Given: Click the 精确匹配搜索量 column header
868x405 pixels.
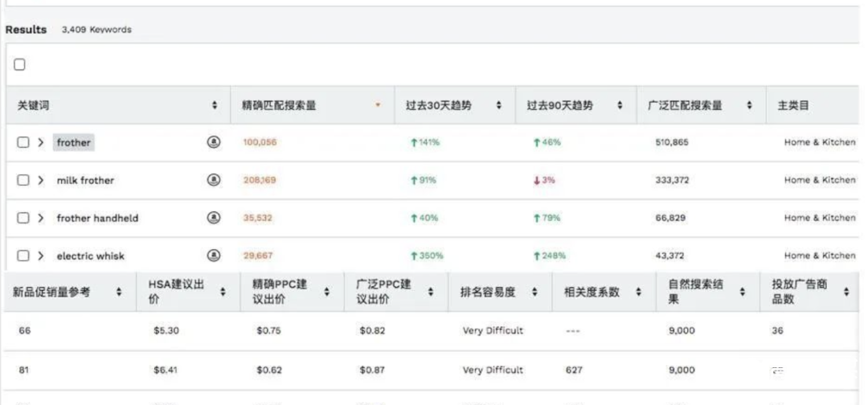Looking at the screenshot, I should tap(279, 105).
